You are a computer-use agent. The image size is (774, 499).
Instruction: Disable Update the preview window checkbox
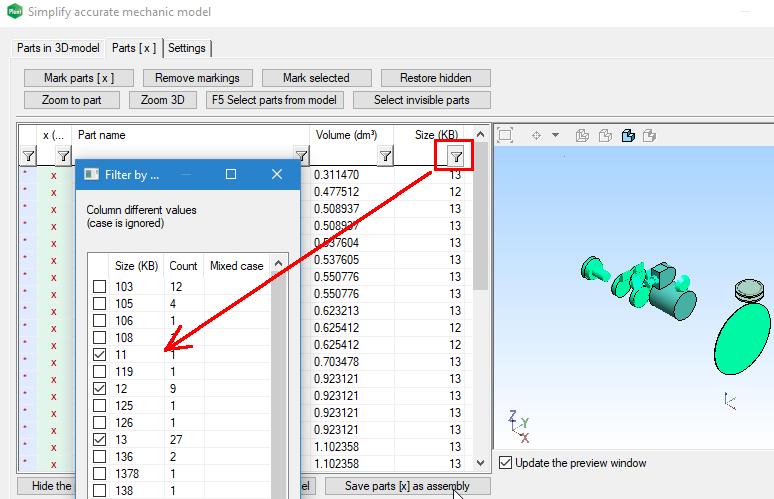coord(505,463)
